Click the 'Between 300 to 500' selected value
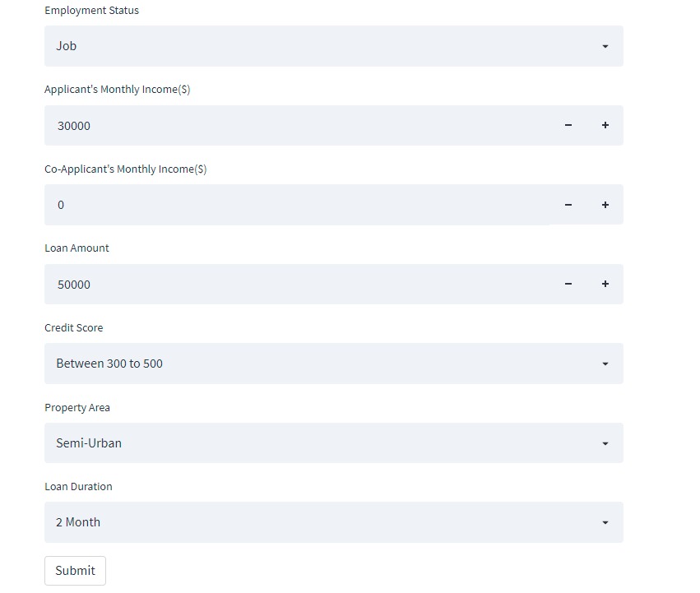This screenshot has width=700, height=593. (109, 363)
